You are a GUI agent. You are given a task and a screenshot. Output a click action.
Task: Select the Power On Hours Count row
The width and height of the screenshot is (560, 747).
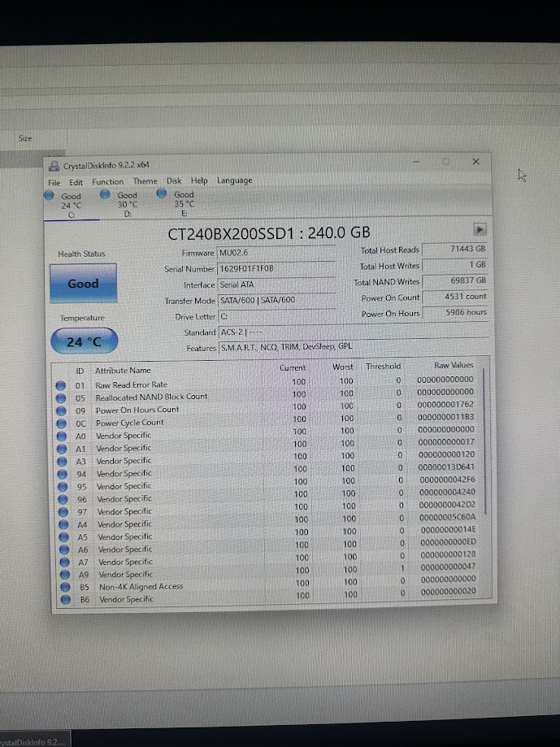[268, 408]
